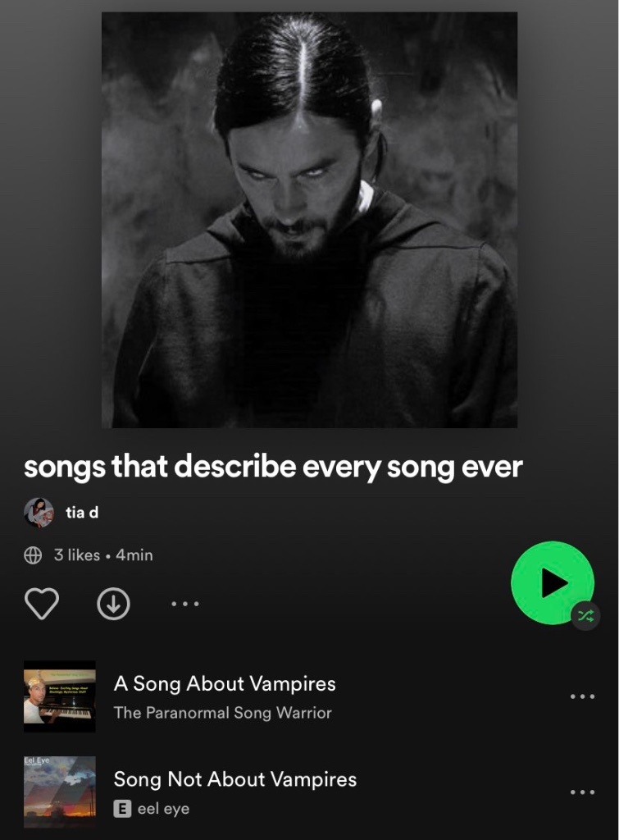Open tia d's profile avatar
Viewport: 619px width, 840px height.
[x=39, y=513]
